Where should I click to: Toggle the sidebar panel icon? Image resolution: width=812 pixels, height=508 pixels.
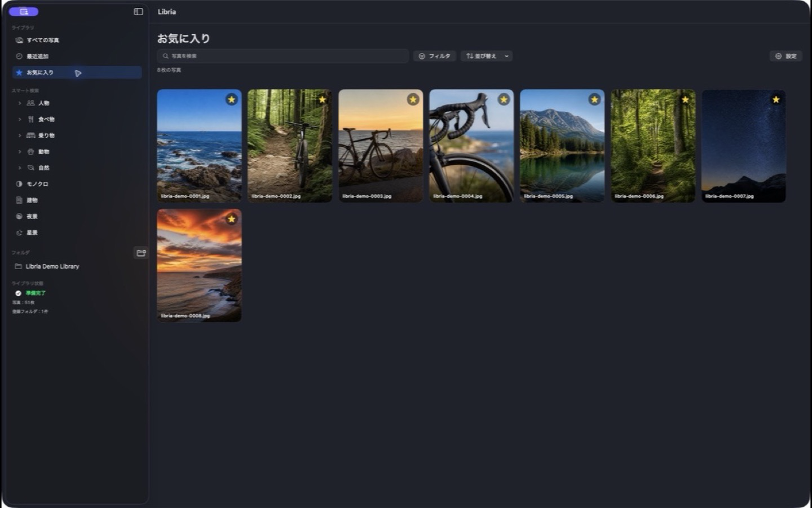click(138, 11)
